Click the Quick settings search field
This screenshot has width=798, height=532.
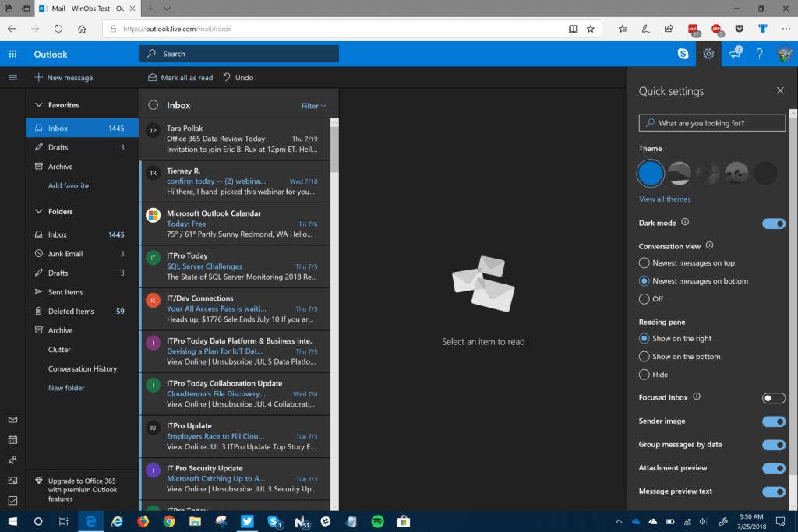pos(711,122)
